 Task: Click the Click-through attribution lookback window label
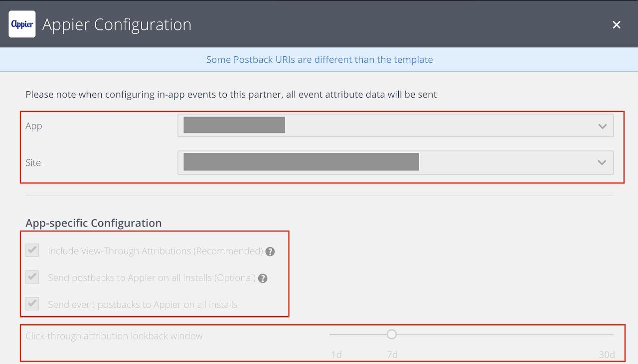(114, 336)
